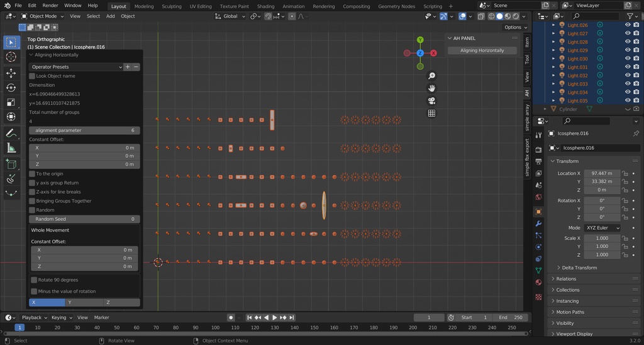Viewport: 644px width, 345px height.
Task: Expand the Collections panel
Action: point(568,290)
